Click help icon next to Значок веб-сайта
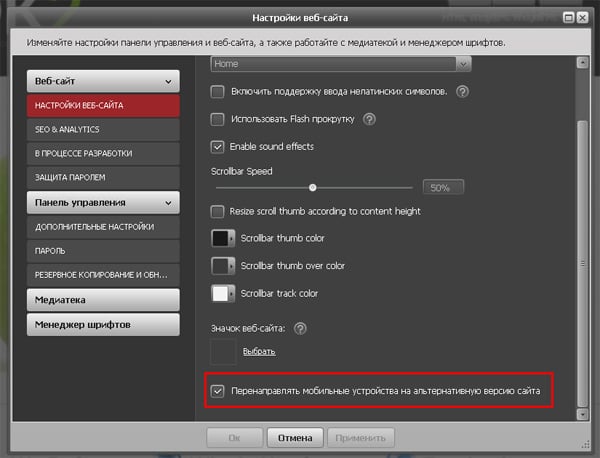 point(300,328)
